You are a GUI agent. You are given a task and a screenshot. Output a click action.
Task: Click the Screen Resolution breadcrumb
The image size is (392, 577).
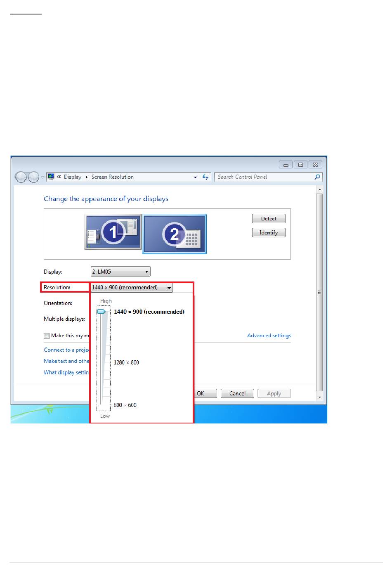pos(113,177)
